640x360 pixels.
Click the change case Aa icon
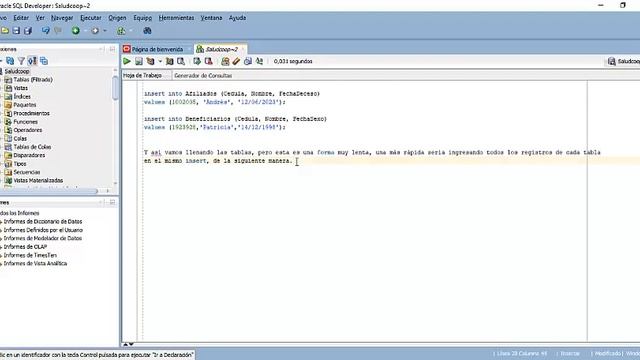[x=259, y=61]
